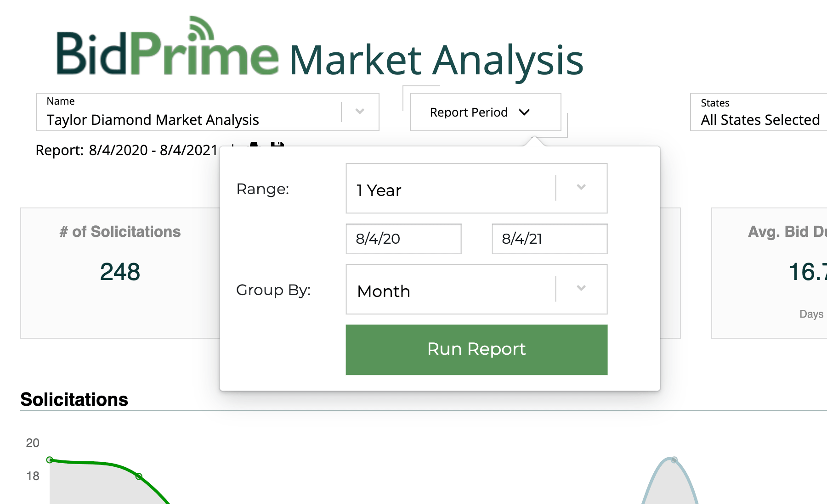Click the start date field 8/4/20
The width and height of the screenshot is (827, 504).
pyautogui.click(x=403, y=239)
